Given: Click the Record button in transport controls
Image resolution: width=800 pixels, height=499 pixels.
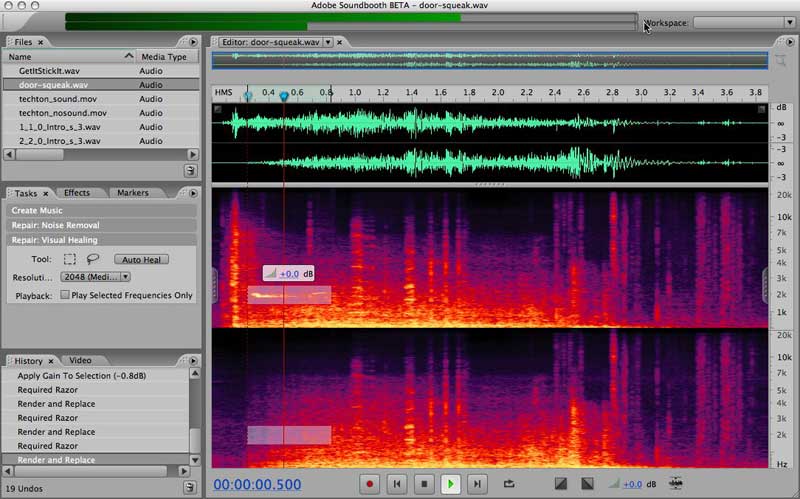Looking at the screenshot, I should (370, 484).
